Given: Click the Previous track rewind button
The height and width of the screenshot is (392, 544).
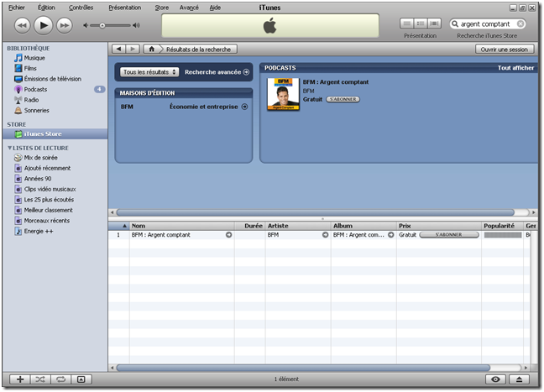Looking at the screenshot, I should [22, 25].
